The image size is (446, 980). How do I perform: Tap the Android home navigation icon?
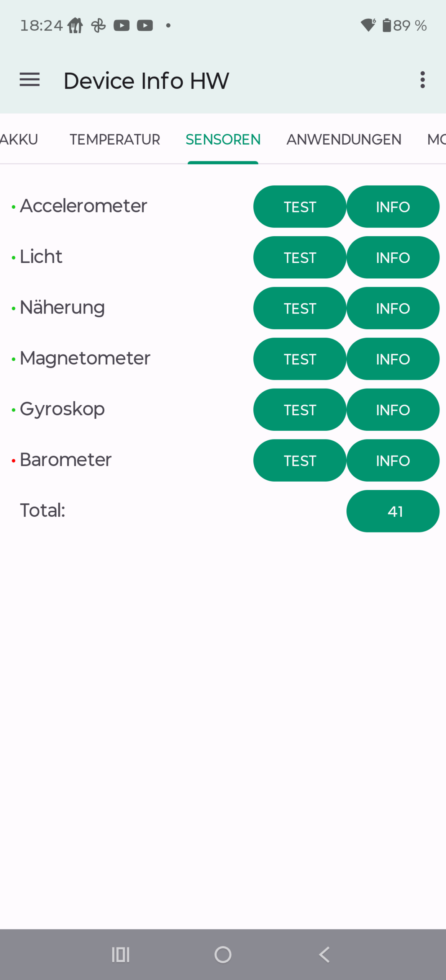223,954
